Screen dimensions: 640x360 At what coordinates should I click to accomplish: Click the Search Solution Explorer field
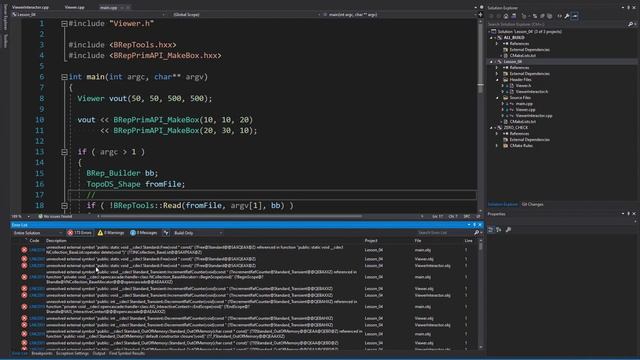[557, 24]
